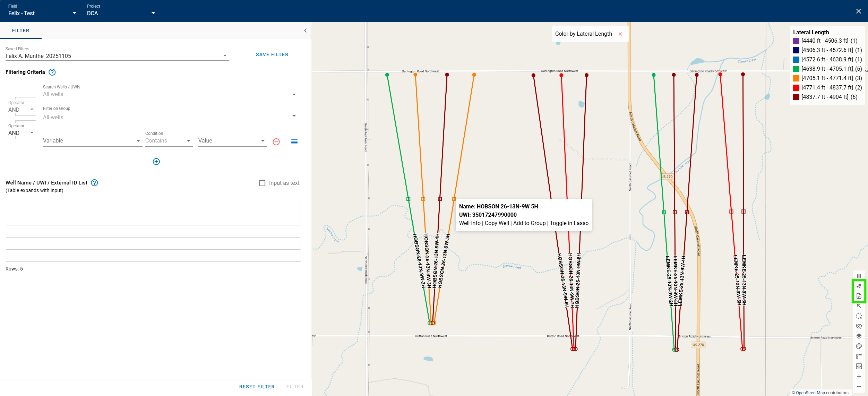Check the Input as text checkbox

click(263, 183)
